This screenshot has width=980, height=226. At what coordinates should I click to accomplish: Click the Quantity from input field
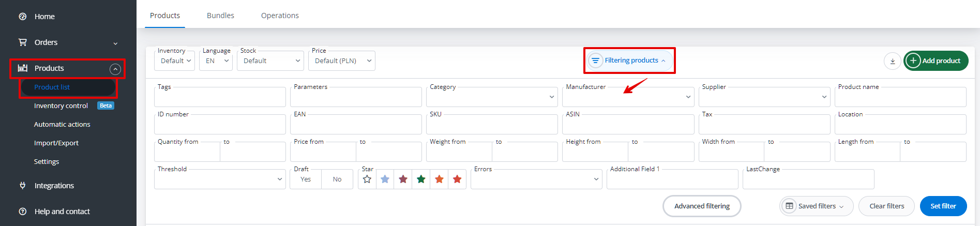[187, 152]
